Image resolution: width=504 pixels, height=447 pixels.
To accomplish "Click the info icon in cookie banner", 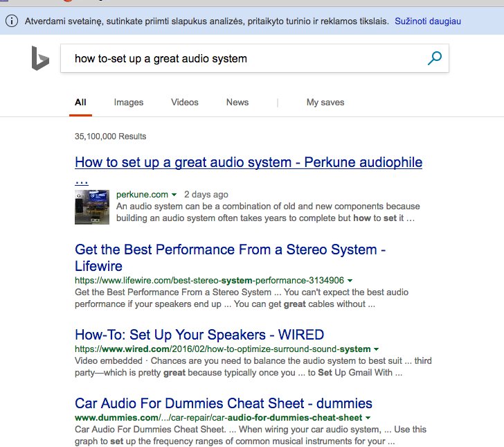I will 12,21.
